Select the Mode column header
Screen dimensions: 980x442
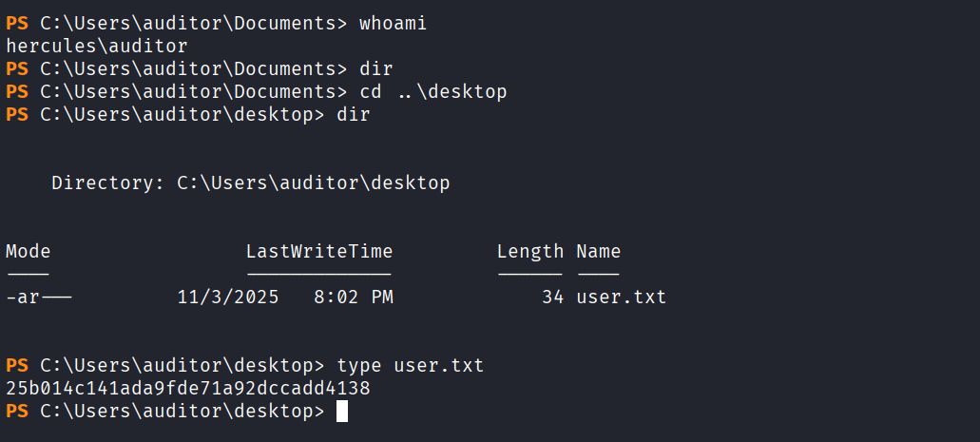click(x=28, y=252)
